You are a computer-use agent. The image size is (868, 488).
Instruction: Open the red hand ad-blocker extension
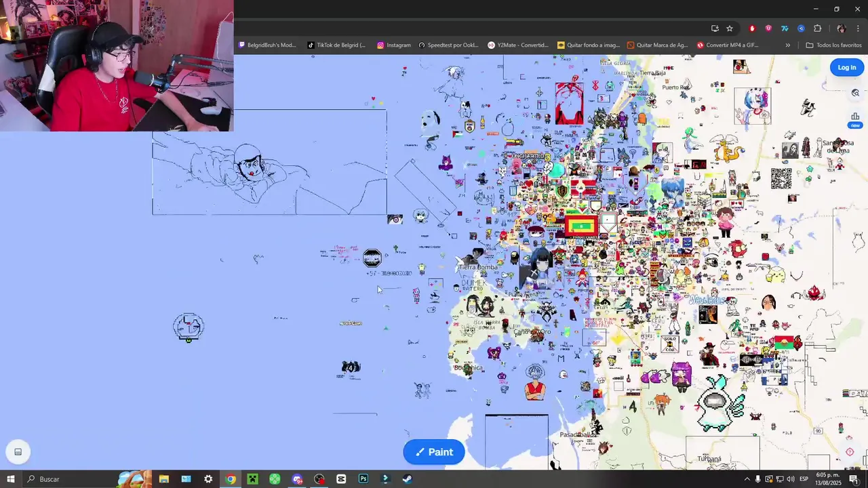coord(752,28)
